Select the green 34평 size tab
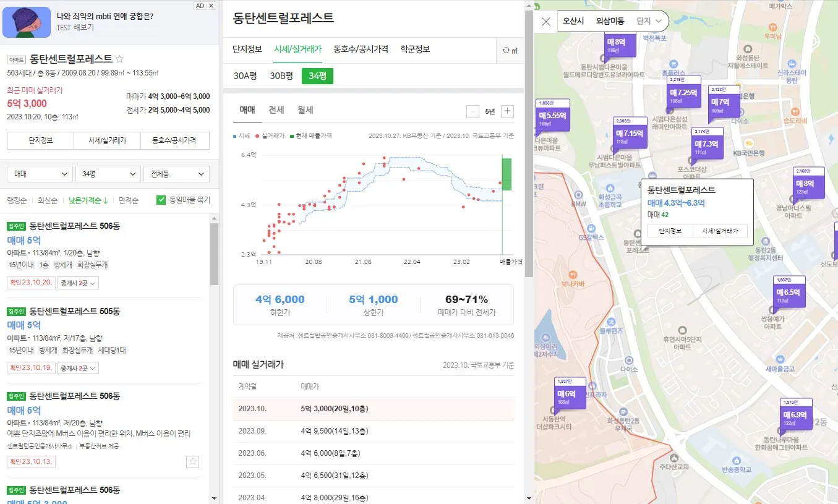The width and height of the screenshot is (838, 504). pos(318,76)
